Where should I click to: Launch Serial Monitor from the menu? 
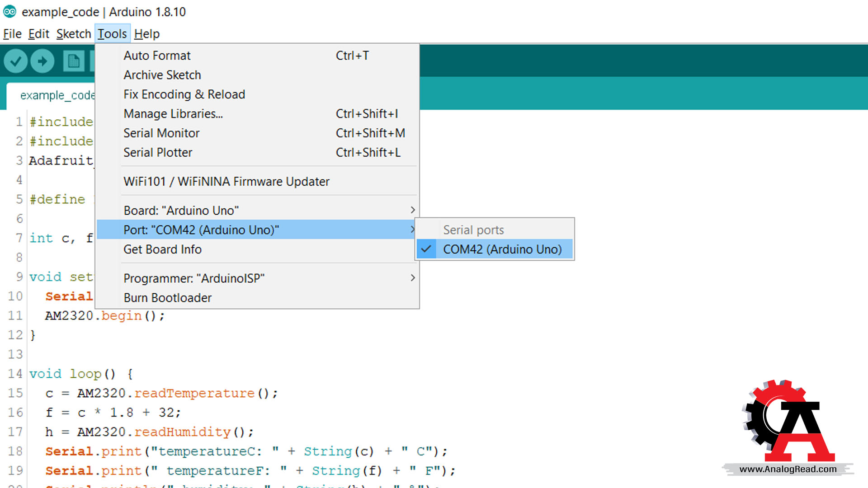point(258,133)
